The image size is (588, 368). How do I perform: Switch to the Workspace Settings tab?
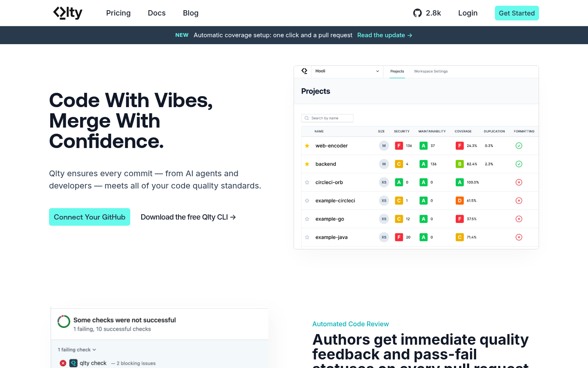point(431,71)
